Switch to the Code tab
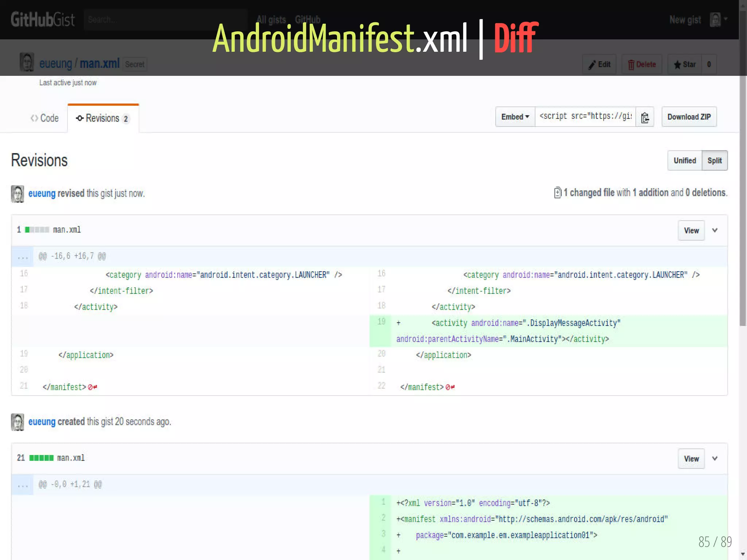 tap(44, 118)
